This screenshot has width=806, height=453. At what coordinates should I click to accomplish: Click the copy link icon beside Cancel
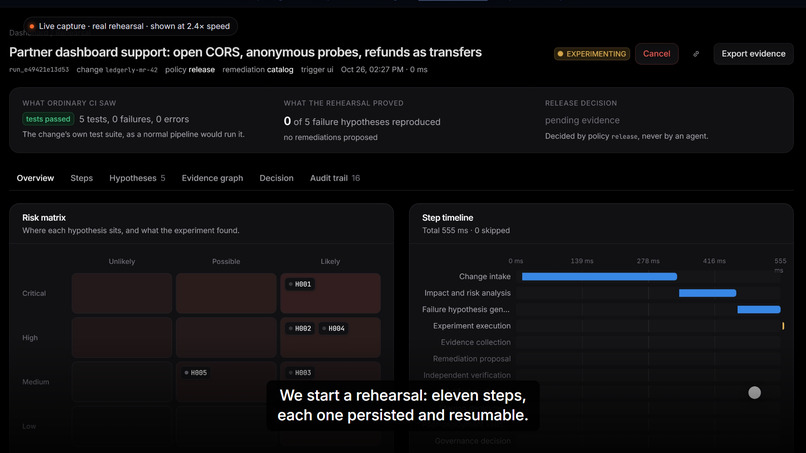(696, 54)
